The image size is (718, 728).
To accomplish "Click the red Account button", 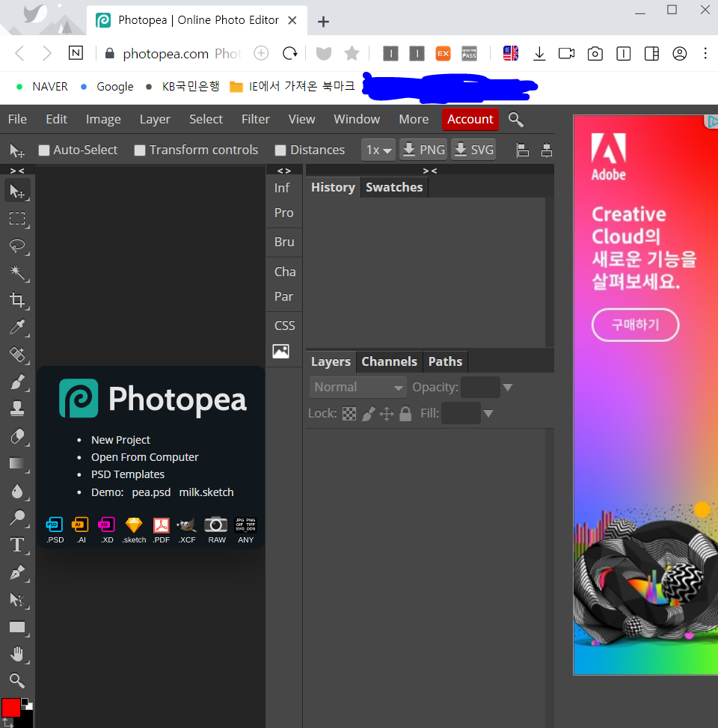I will tap(470, 119).
